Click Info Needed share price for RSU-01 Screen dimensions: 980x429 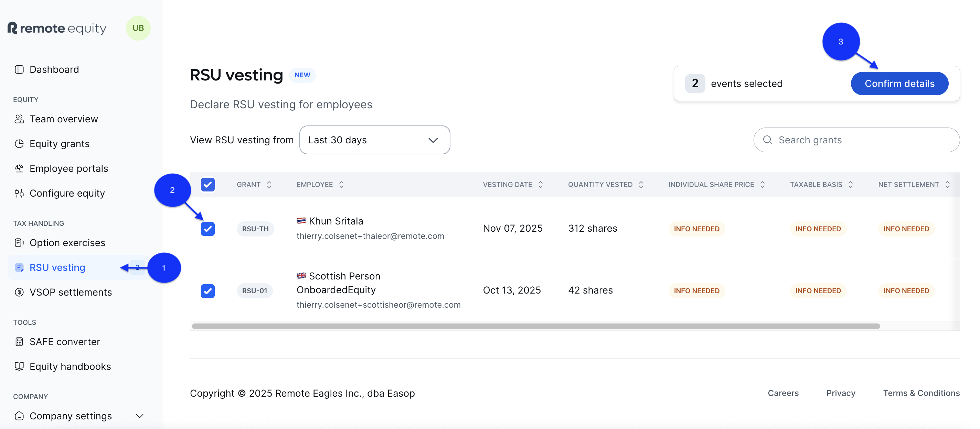[696, 291]
